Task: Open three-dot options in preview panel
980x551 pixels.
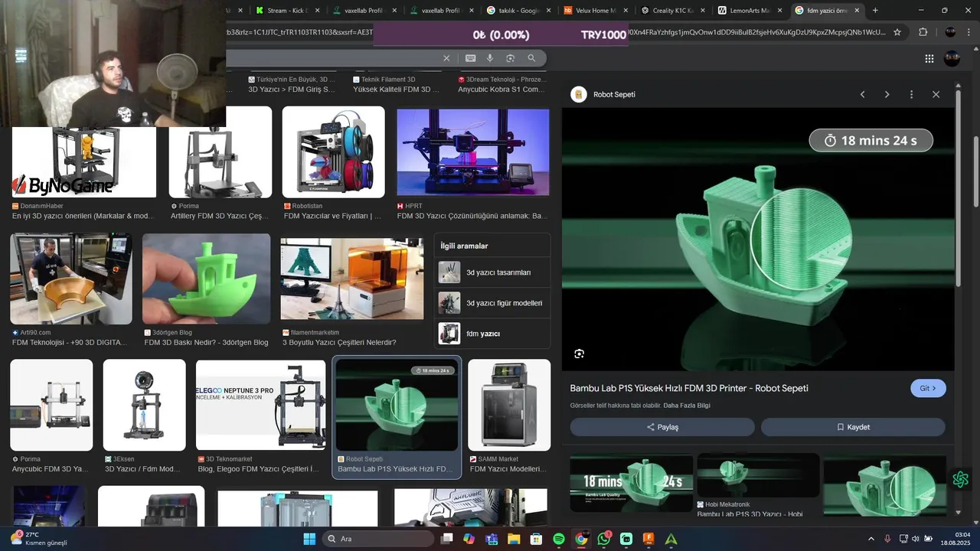Action: [x=911, y=94]
